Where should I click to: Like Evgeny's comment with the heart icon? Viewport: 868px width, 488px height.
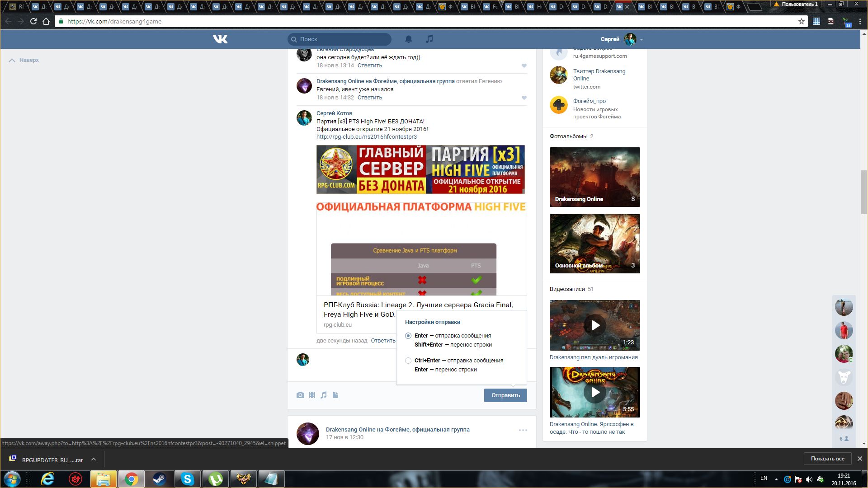pos(524,66)
